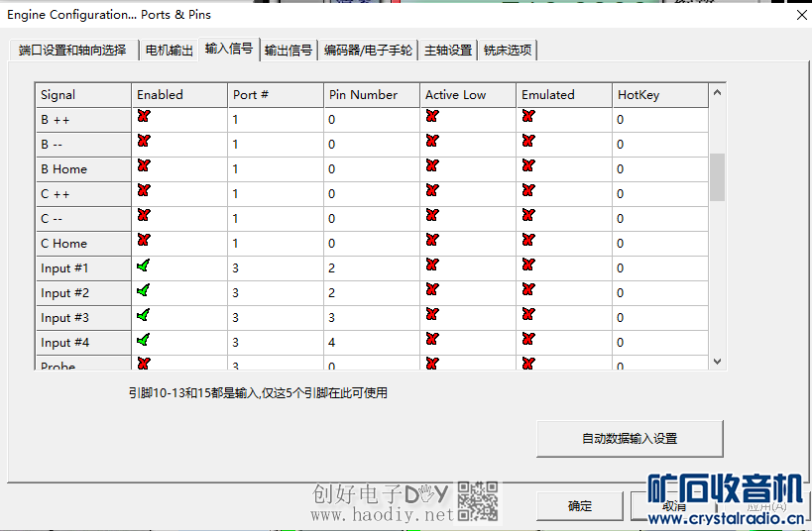Switch to the 电机输出 tab

click(x=170, y=50)
